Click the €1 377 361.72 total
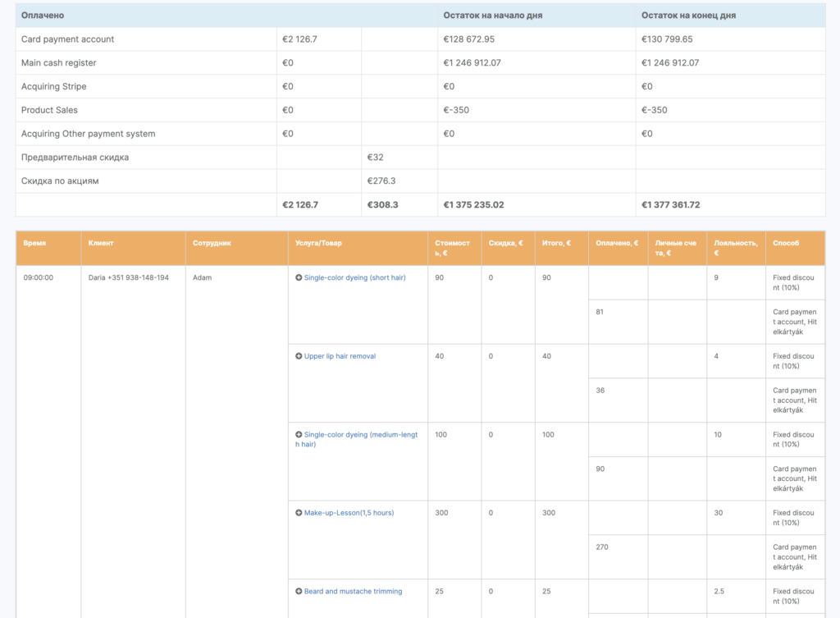 671,204
